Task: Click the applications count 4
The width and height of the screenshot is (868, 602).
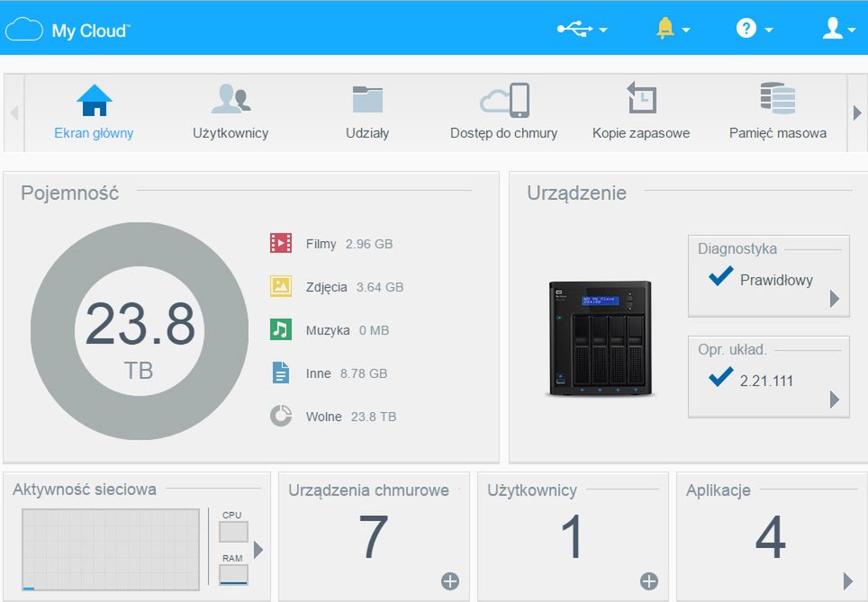Action: (x=771, y=536)
